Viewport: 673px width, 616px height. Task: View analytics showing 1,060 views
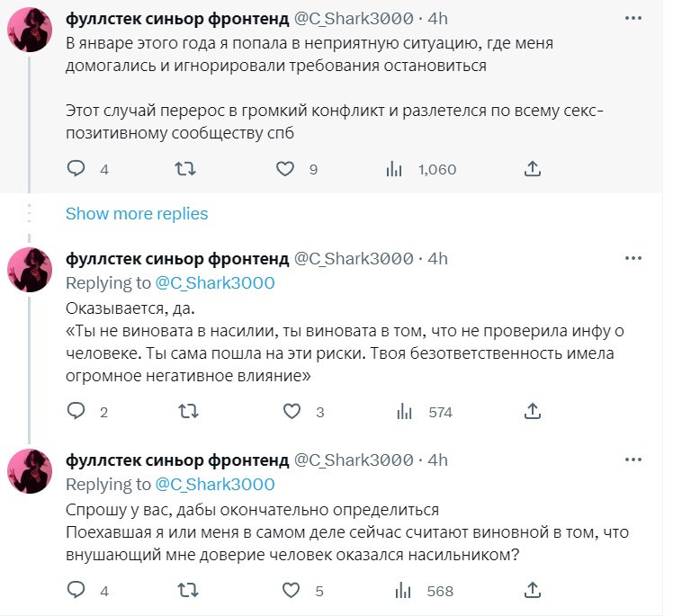point(393,168)
